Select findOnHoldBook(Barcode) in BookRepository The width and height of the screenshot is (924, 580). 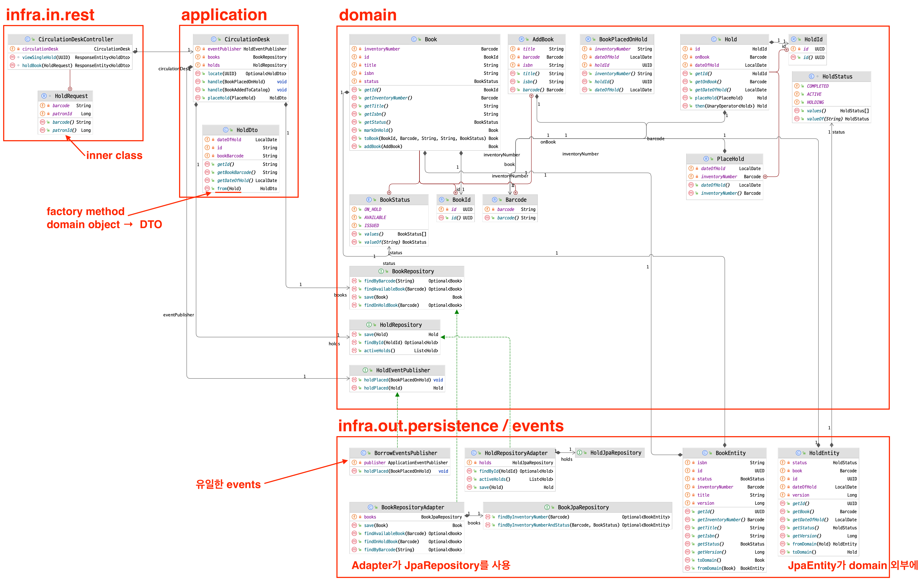click(x=407, y=305)
